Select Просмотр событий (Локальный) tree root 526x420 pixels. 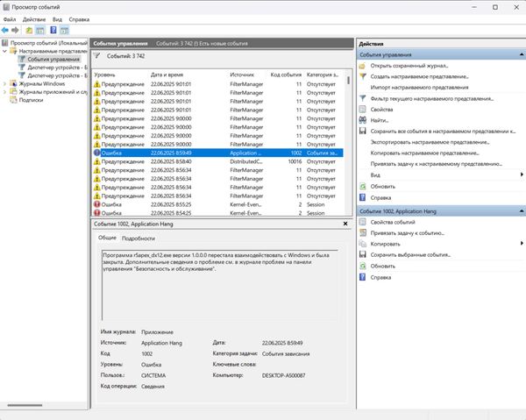[x=48, y=43]
